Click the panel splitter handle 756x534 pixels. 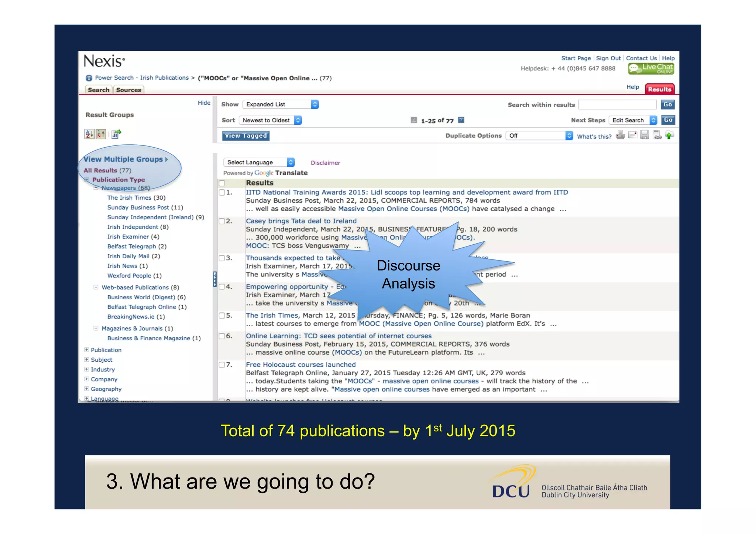pos(215,279)
